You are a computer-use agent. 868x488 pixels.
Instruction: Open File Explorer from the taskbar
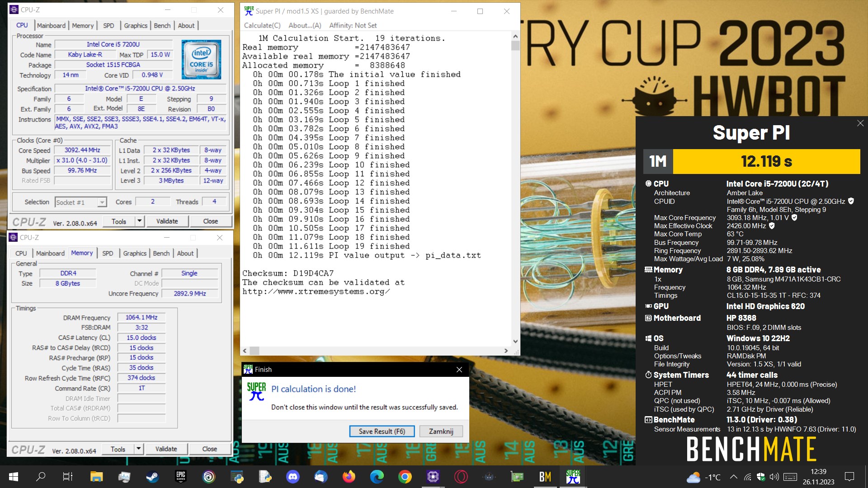(x=96, y=477)
